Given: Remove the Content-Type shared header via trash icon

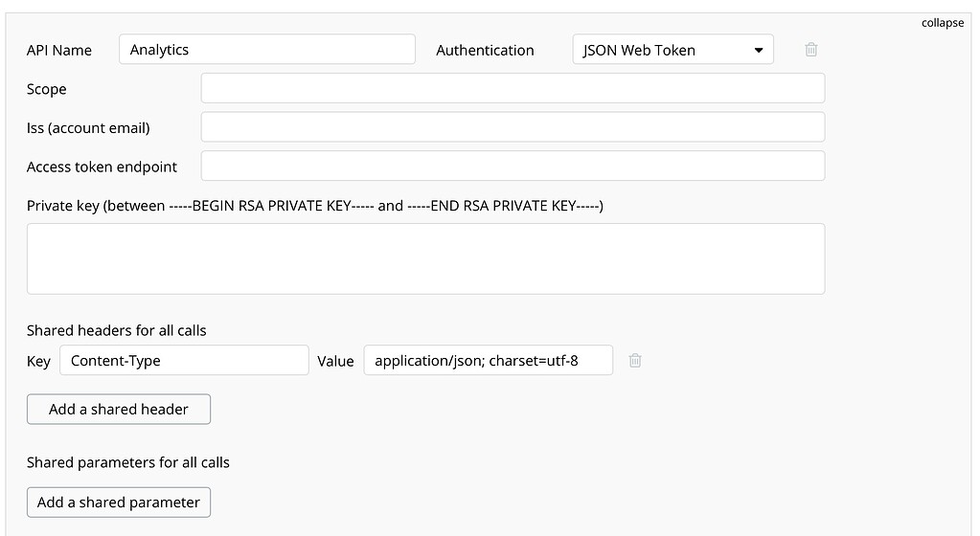Looking at the screenshot, I should (x=635, y=361).
